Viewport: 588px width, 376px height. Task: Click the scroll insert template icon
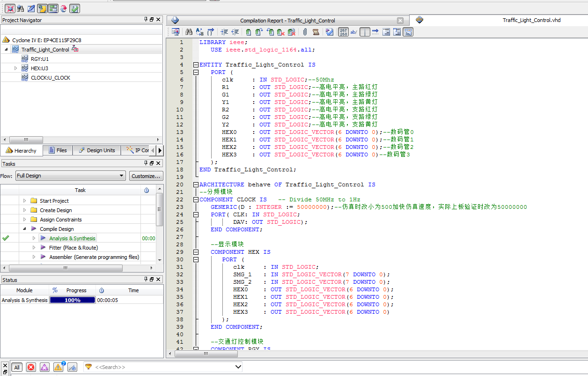[316, 32]
